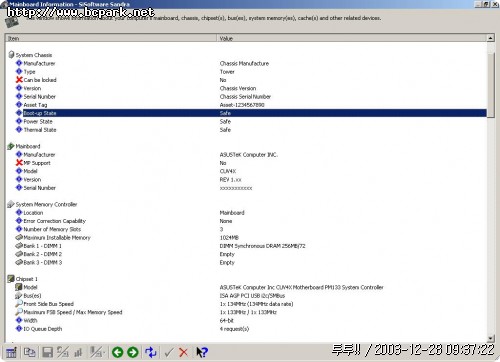Click the Item column header
Image resolution: width=500 pixels, height=362 pixels.
pos(111,38)
